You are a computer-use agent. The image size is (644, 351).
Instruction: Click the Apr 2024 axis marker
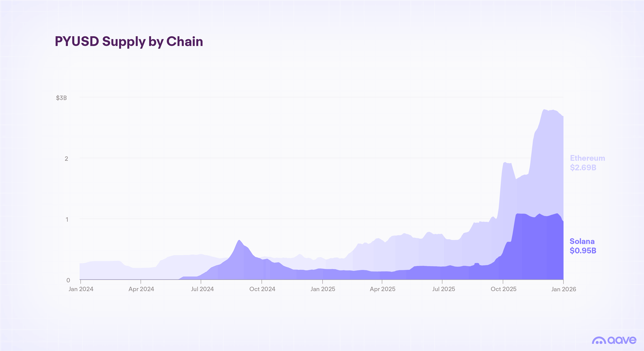[141, 289]
